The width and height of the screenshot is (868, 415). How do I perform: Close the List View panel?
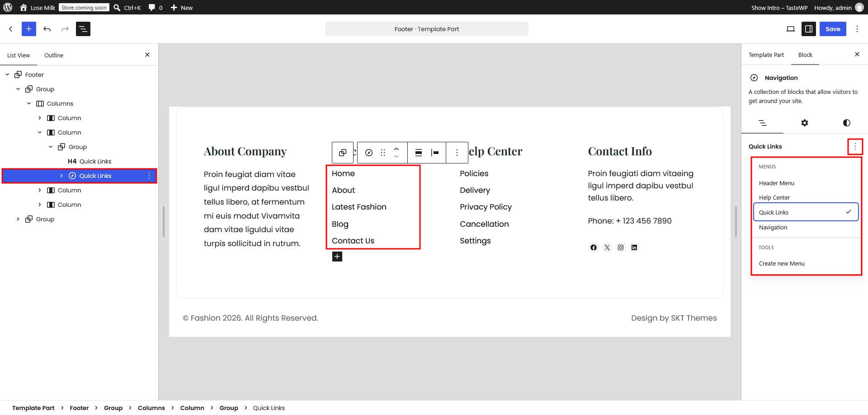point(147,55)
